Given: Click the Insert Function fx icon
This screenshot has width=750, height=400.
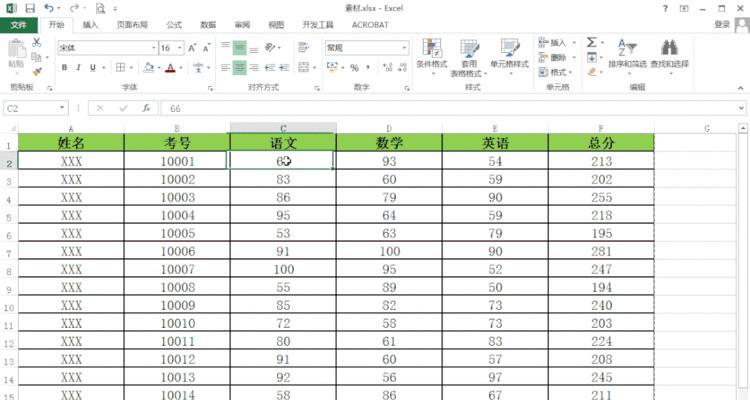Looking at the screenshot, I should click(x=146, y=109).
